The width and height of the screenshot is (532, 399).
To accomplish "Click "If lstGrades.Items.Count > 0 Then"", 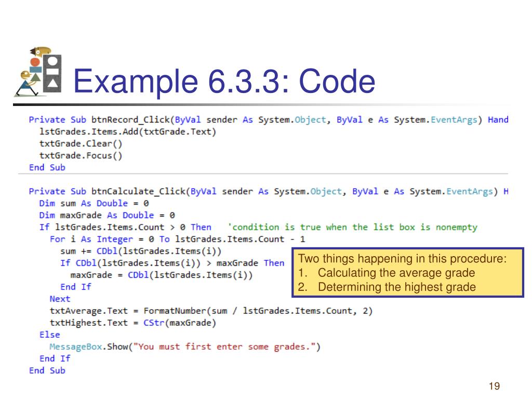I will tap(125, 227).
